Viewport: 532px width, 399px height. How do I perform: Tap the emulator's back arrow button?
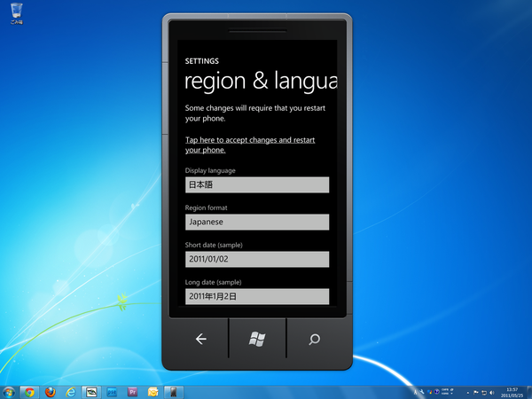[201, 339]
